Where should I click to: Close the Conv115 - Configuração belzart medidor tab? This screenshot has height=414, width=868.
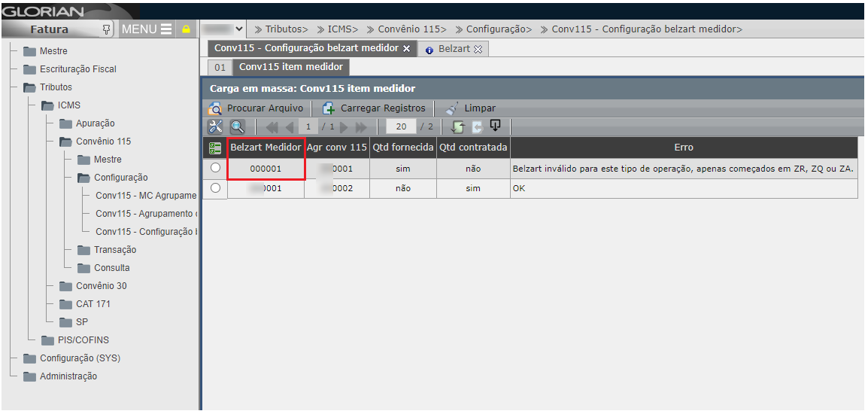(407, 48)
